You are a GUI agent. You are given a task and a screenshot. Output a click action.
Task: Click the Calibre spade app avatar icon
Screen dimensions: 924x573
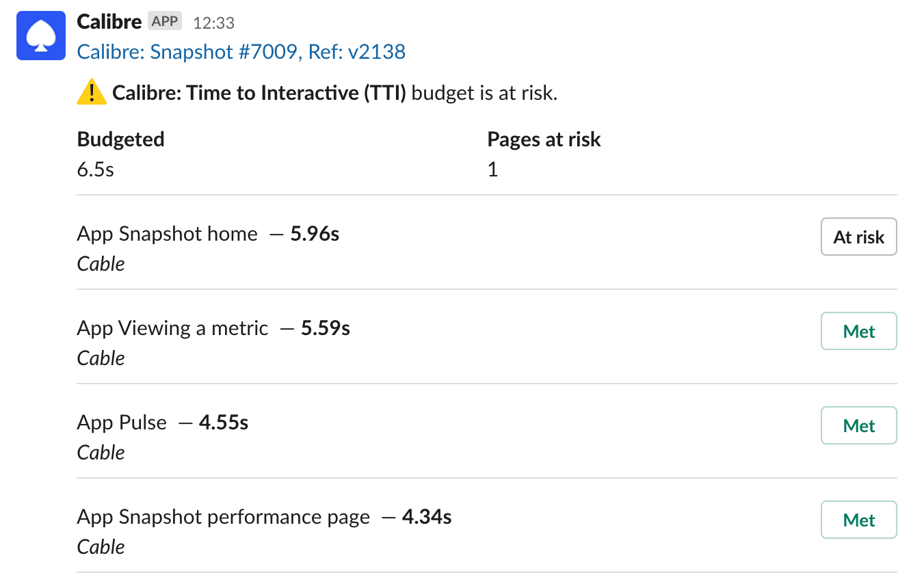coord(40,34)
